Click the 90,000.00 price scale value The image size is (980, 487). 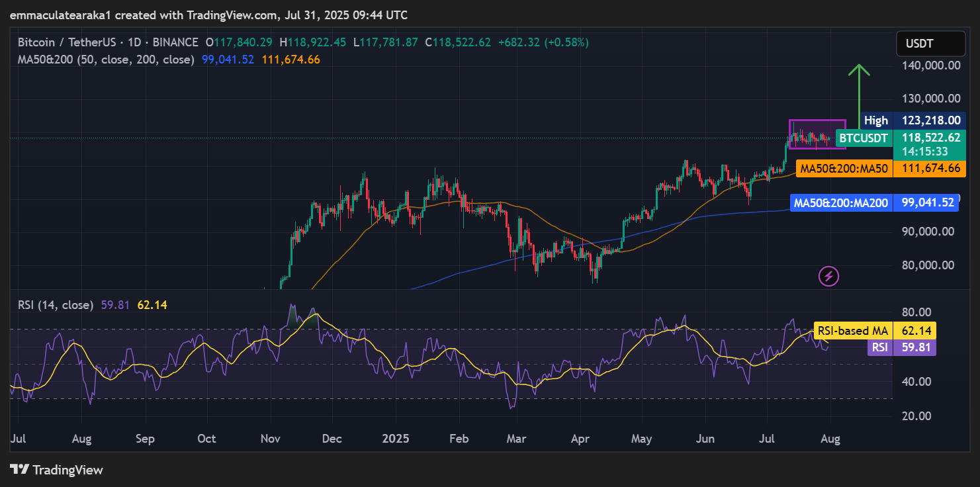click(x=928, y=232)
